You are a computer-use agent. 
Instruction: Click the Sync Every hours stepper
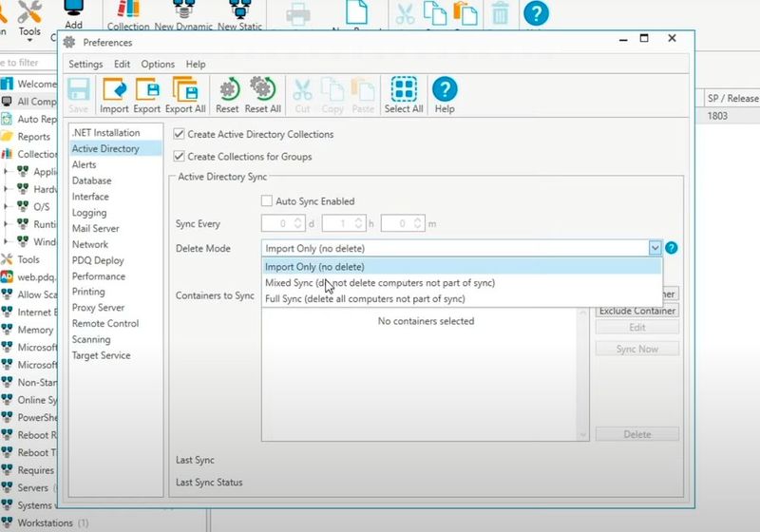click(x=358, y=223)
